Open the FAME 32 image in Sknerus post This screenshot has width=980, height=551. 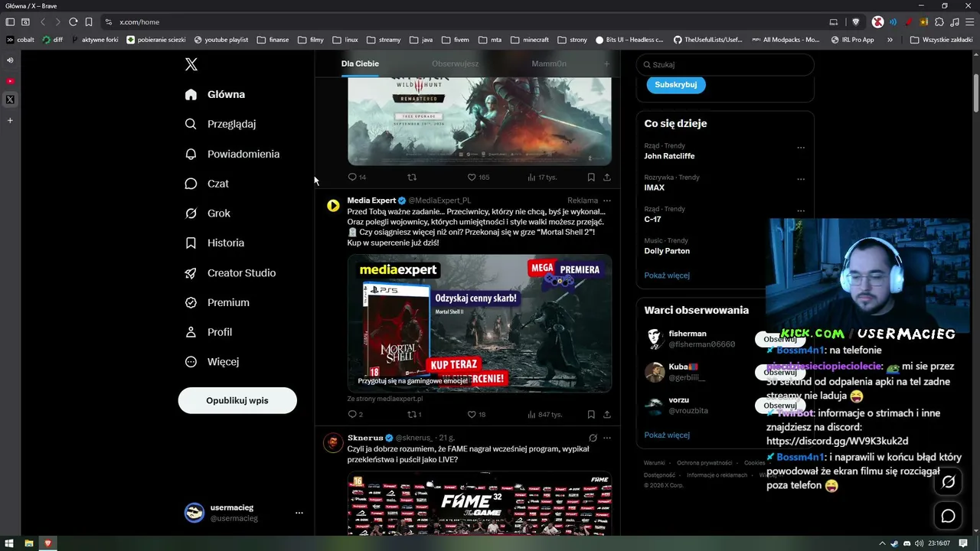(x=479, y=504)
